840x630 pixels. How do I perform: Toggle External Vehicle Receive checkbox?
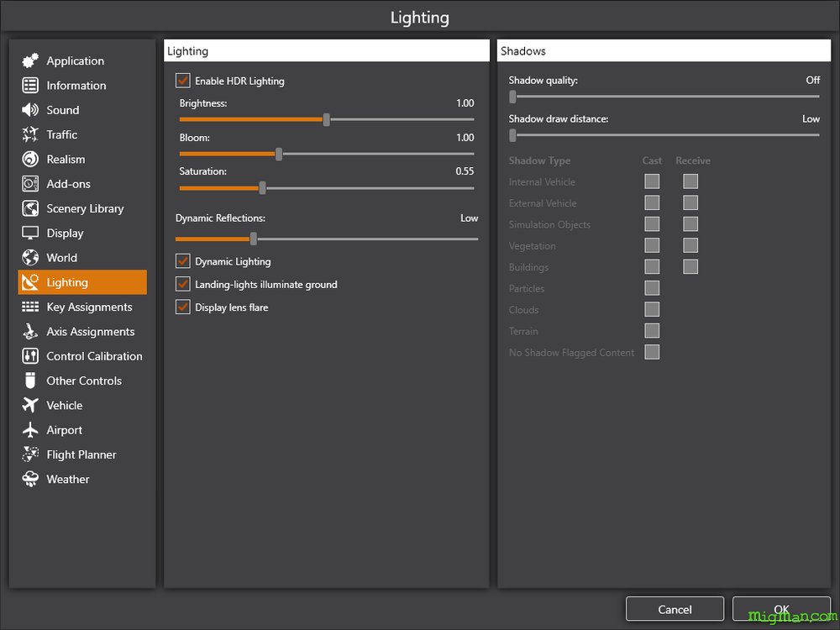pyautogui.click(x=690, y=203)
